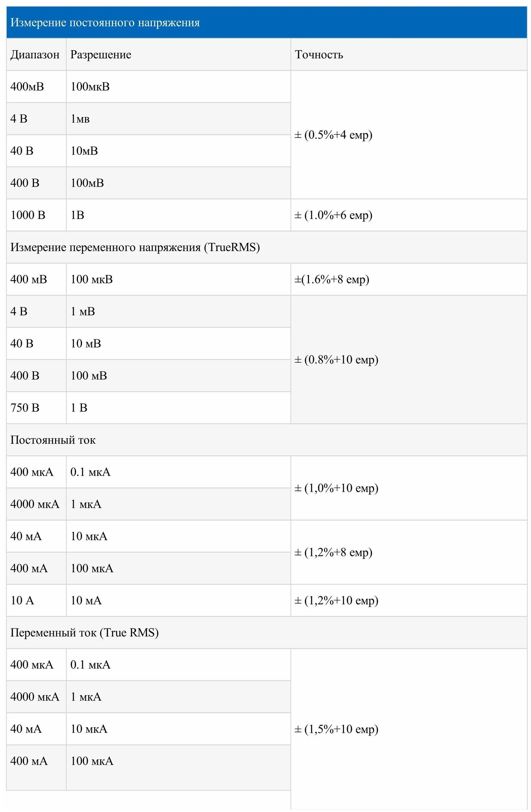Viewport: 531px width, 812px height.
Task: Select the "± (1,0%+10 емр)" accuracy cell
Action: coord(336,488)
